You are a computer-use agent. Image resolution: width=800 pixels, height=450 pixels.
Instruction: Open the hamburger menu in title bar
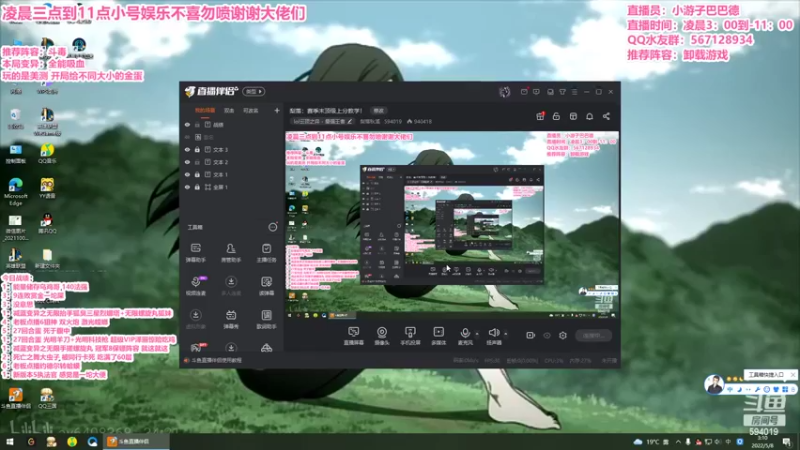pyautogui.click(x=574, y=92)
